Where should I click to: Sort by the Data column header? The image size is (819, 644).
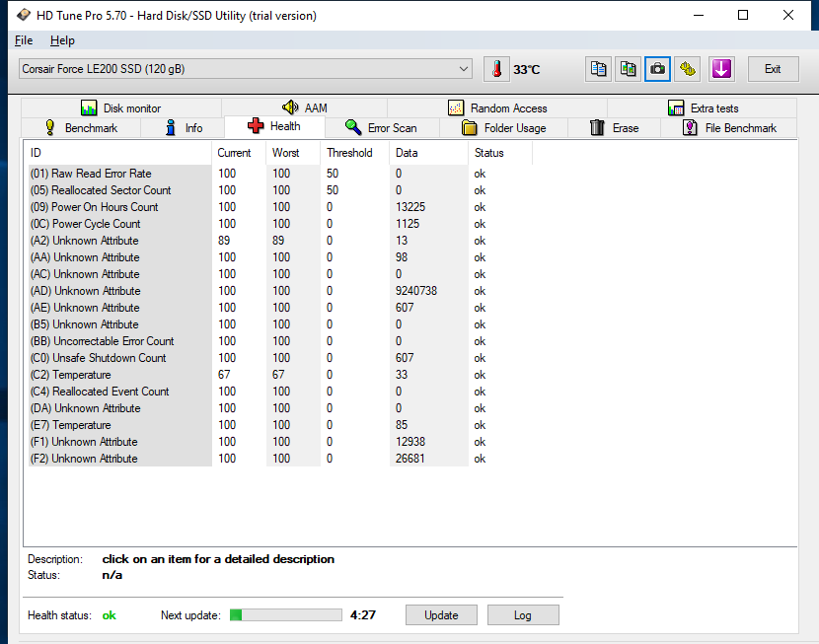click(428, 153)
